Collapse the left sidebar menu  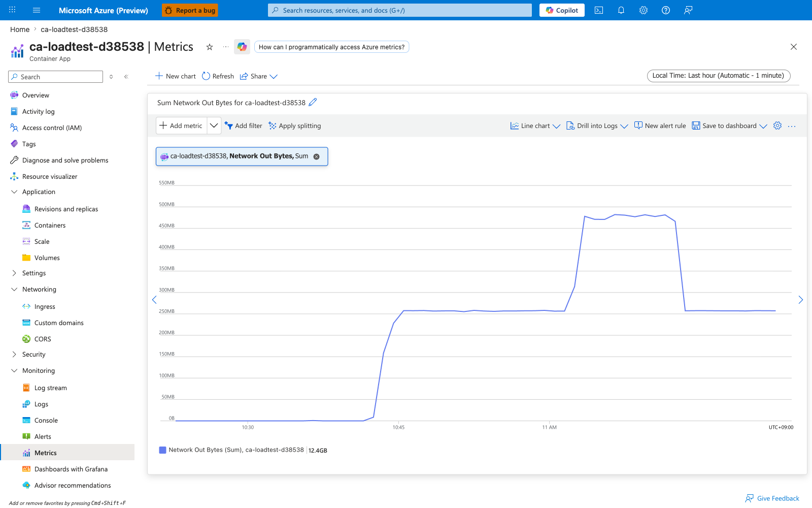tap(126, 77)
